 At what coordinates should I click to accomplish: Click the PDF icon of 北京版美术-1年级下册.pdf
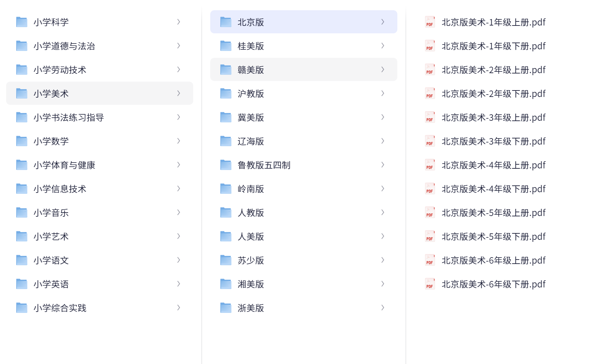click(430, 46)
